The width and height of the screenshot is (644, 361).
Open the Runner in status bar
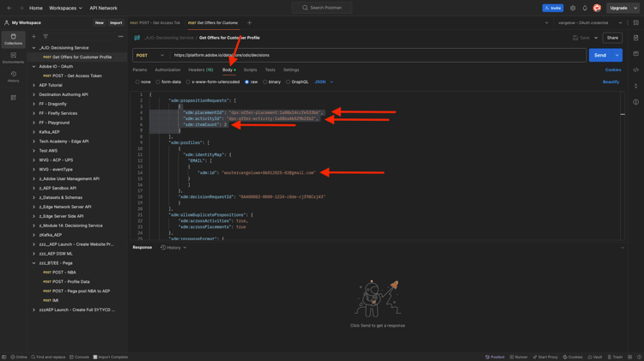[519, 357]
